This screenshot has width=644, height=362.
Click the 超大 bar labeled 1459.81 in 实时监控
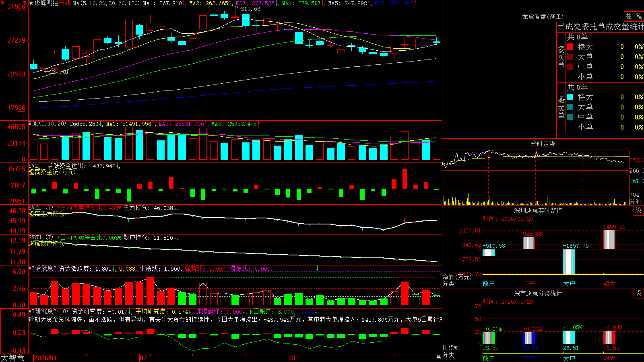point(609,239)
